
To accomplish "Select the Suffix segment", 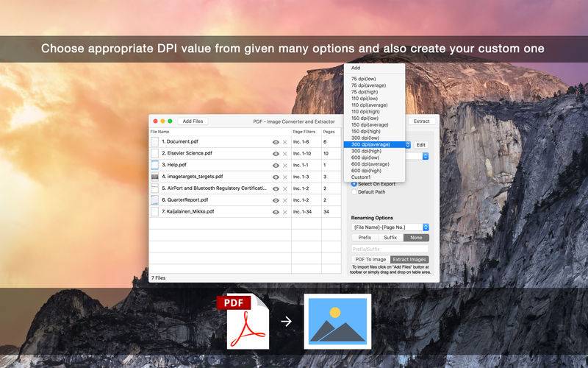I will [x=390, y=238].
